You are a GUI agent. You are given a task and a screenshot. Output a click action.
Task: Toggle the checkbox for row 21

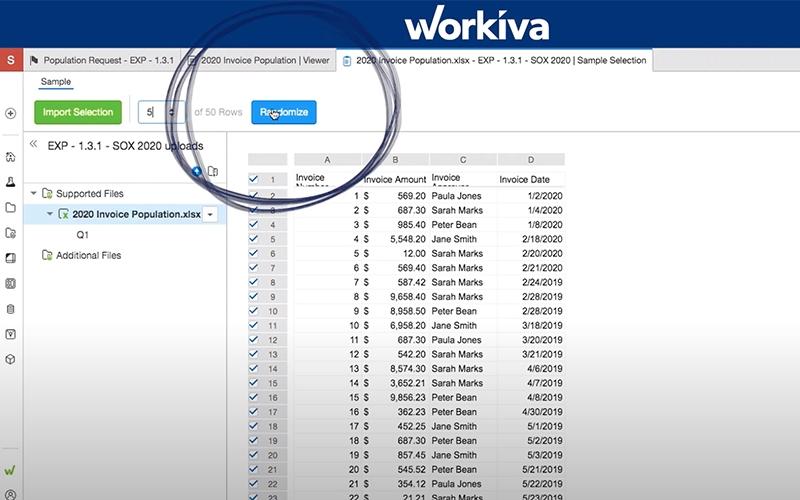(254, 469)
